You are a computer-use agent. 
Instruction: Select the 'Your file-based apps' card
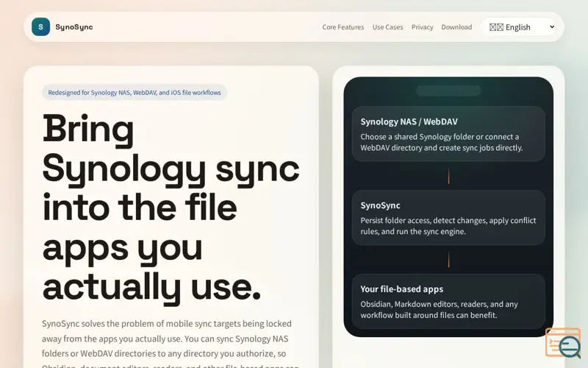448,302
